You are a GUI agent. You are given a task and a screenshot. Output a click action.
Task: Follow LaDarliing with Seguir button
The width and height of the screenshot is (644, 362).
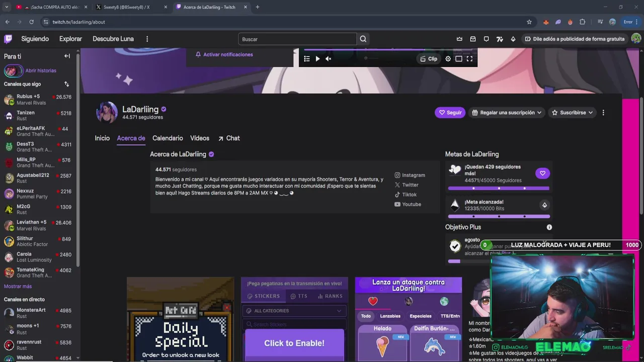tap(450, 113)
